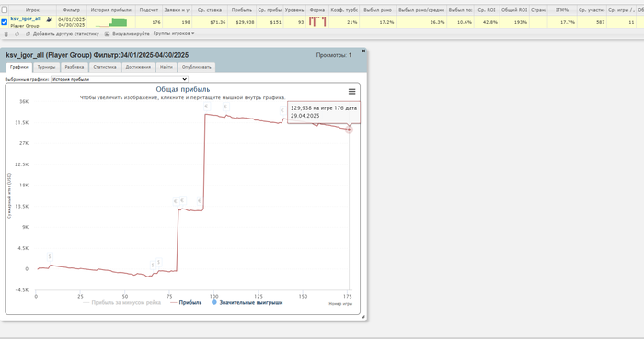The image size is (644, 339).
Task: Sort by the Общий ROI column header
Action: 514,10
